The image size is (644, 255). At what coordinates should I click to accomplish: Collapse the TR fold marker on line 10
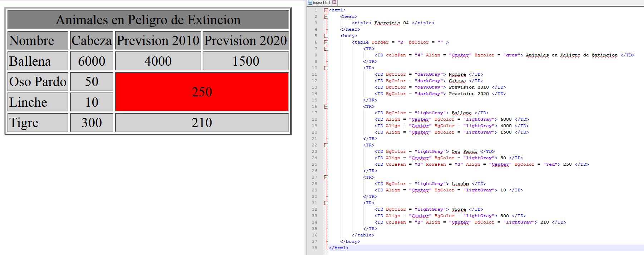[x=326, y=68]
